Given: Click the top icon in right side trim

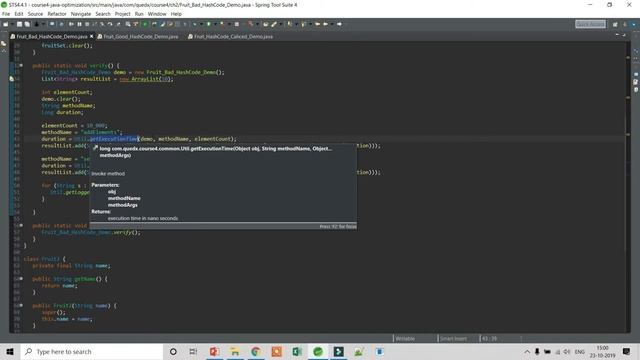Looking at the screenshot, I should click(x=636, y=51).
